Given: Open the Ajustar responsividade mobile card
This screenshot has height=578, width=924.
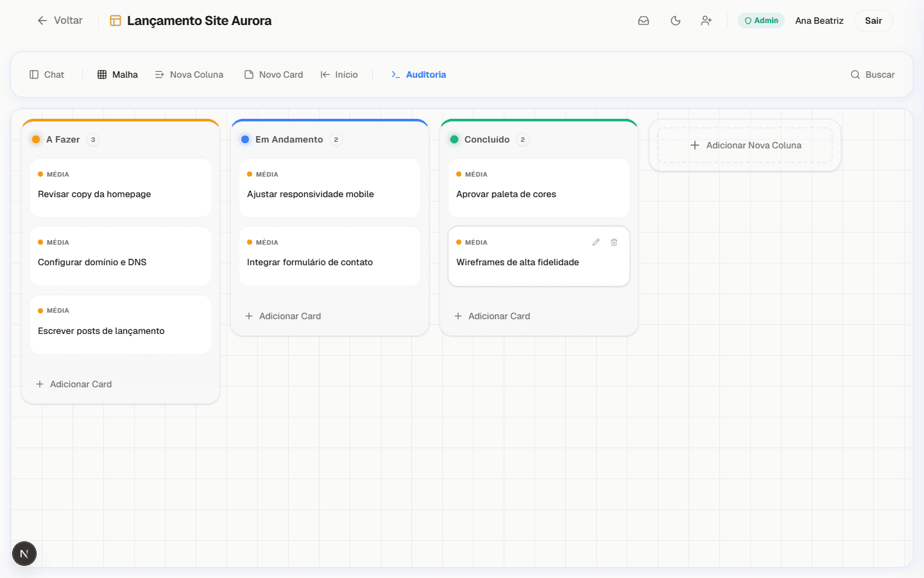Looking at the screenshot, I should (330, 188).
